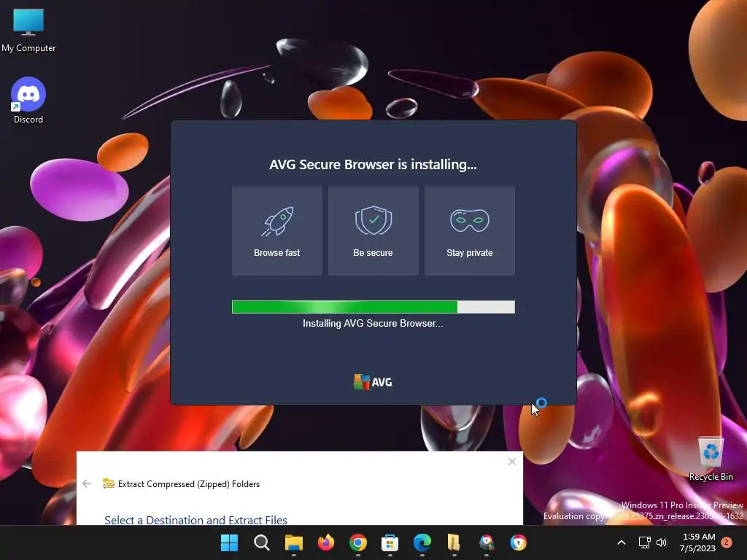Open the clock and date flyout

coord(698,542)
